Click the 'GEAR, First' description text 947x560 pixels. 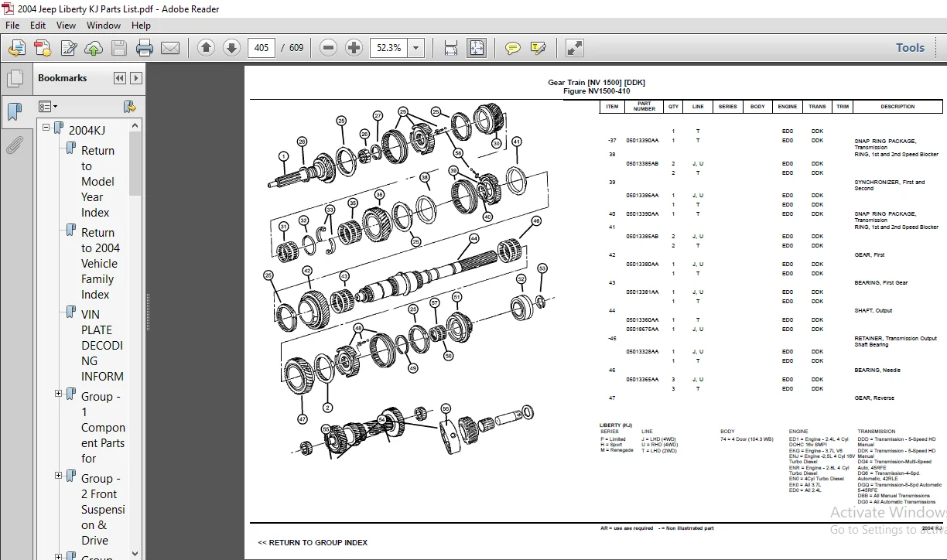click(869, 255)
